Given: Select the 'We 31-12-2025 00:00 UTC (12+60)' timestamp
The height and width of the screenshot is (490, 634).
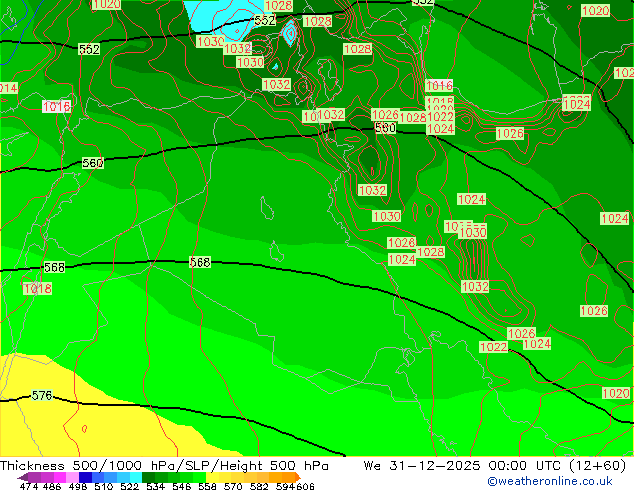Looking at the screenshot, I should click(495, 466).
